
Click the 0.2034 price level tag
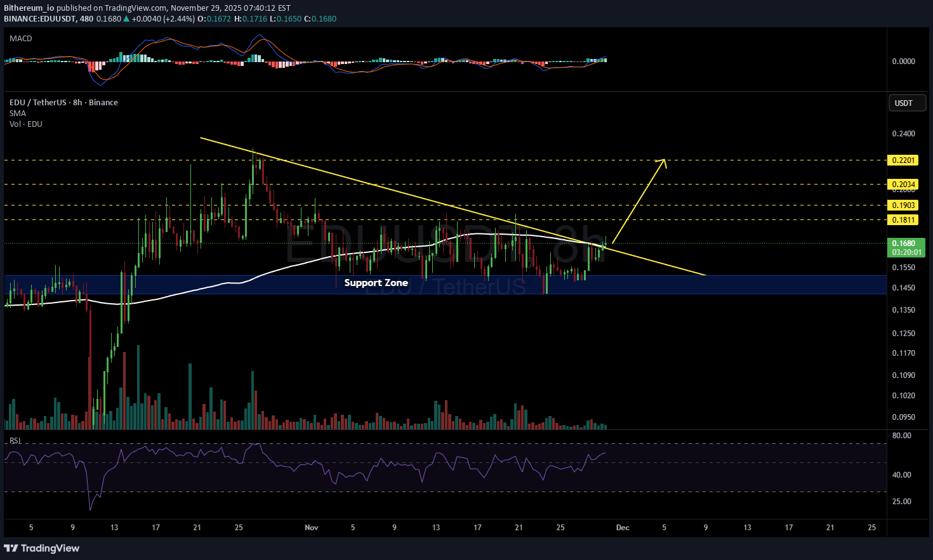pos(903,185)
